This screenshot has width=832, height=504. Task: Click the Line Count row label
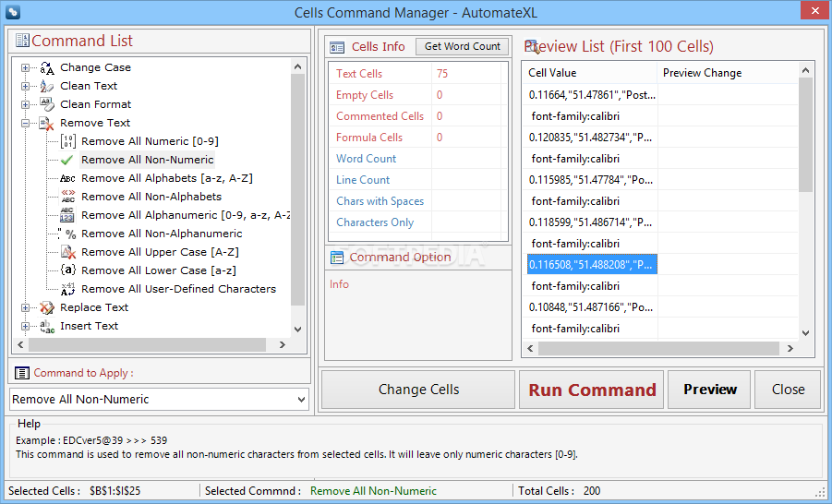(363, 180)
